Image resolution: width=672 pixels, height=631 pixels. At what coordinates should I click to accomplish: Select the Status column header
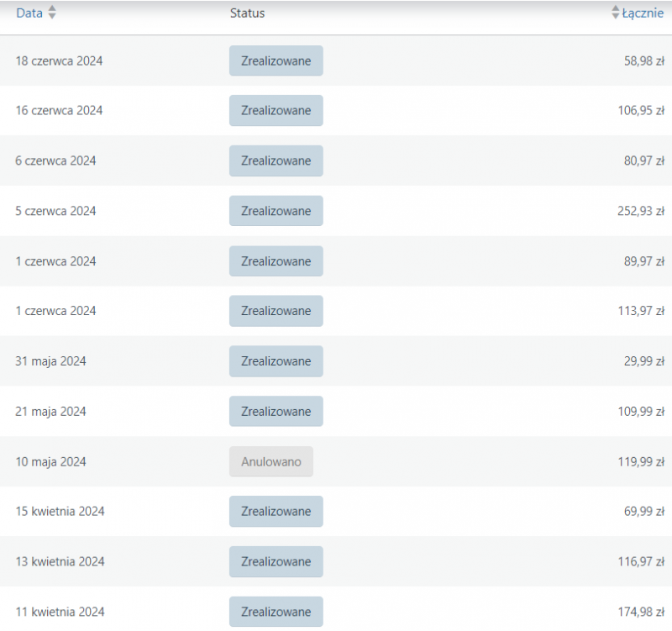[x=247, y=13]
